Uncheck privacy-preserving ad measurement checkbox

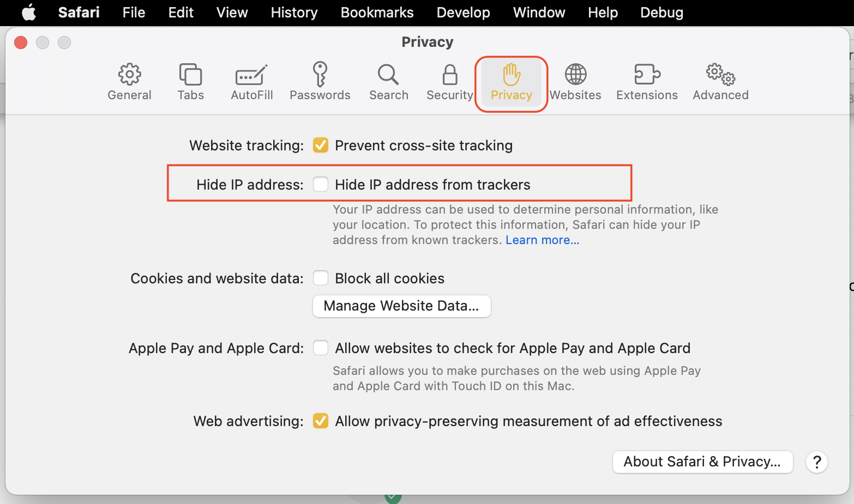coord(321,421)
